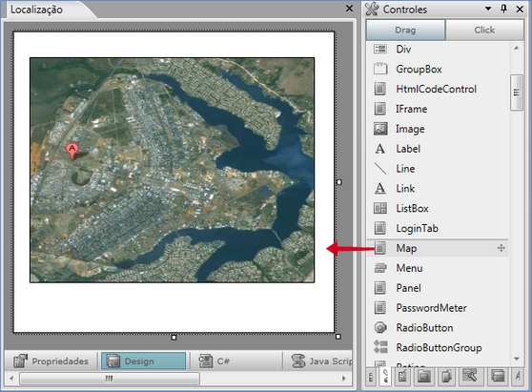This screenshot has height=392, width=532.
Task: Pick the Line control icon
Action: [x=380, y=168]
